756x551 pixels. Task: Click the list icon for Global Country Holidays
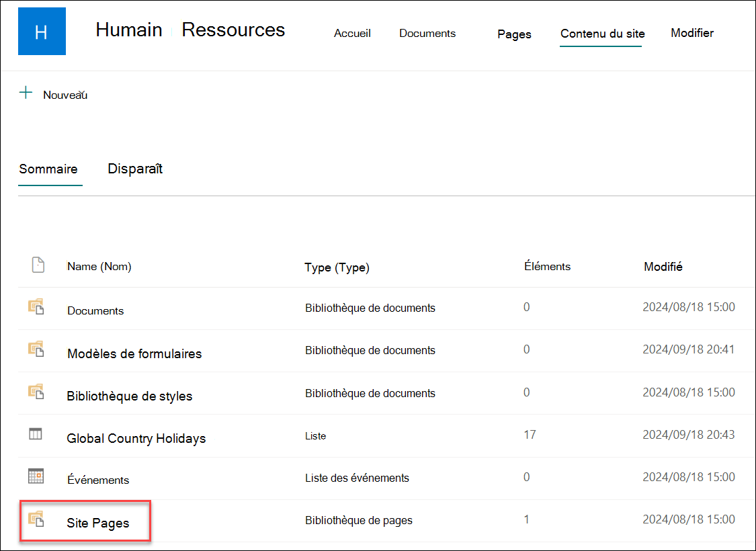[x=36, y=434]
